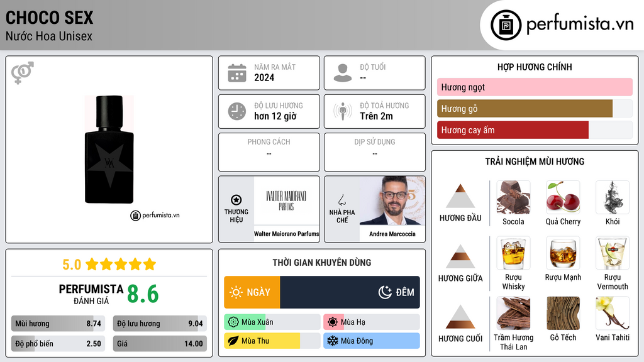
Task: Click the red Hương cay ấm accord bar
Action: coord(513,130)
